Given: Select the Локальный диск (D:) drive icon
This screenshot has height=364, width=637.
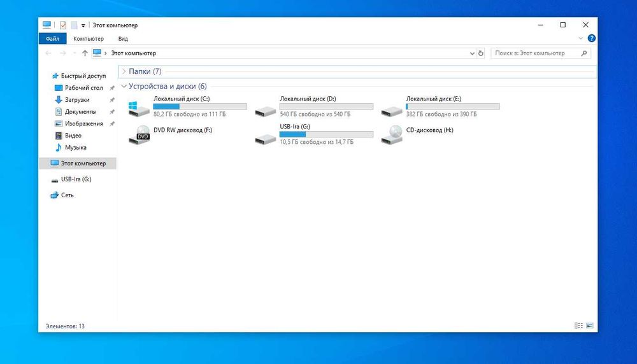Looking at the screenshot, I should pos(265,110).
